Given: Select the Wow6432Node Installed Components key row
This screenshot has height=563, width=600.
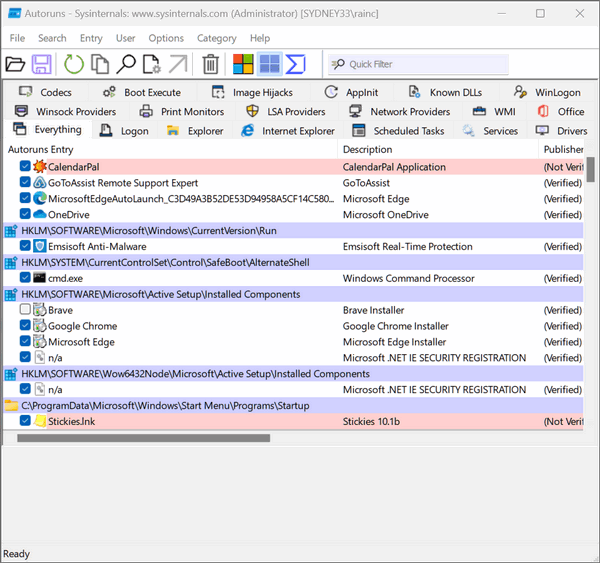Looking at the screenshot, I should pyautogui.click(x=293, y=374).
